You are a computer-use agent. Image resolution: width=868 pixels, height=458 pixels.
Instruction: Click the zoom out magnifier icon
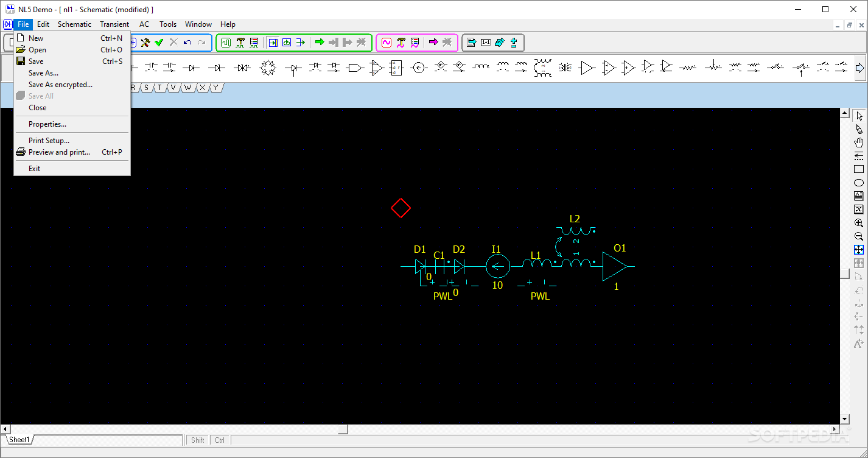[x=859, y=236]
